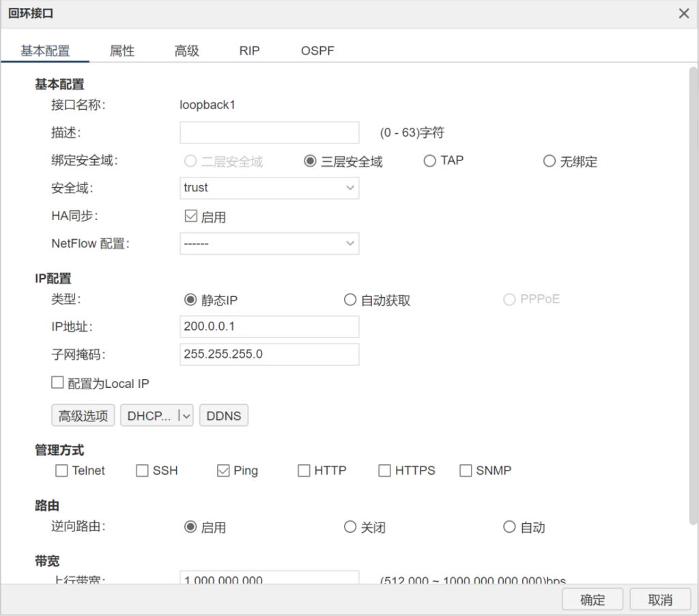Image resolution: width=699 pixels, height=616 pixels.
Task: Select the 自动获取 radio button
Action: coord(350,300)
